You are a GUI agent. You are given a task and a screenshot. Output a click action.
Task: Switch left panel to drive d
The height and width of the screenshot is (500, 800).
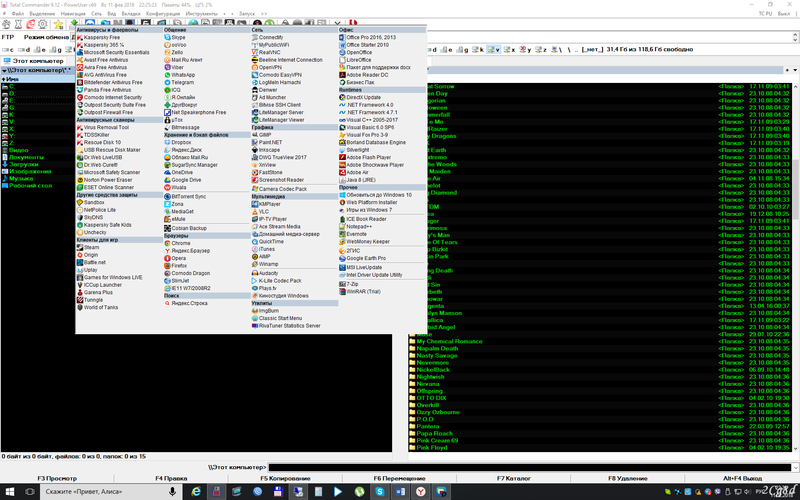(23, 49)
